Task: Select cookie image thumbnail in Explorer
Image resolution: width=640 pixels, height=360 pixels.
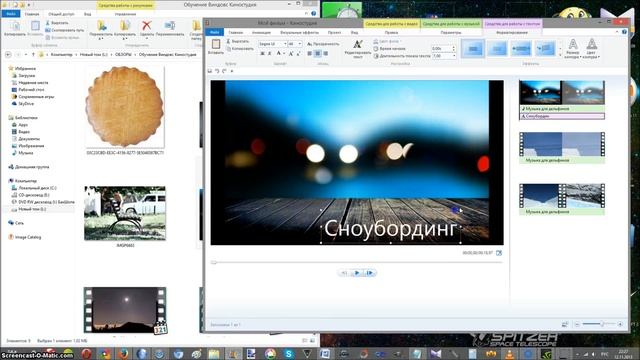Action: 125,107
